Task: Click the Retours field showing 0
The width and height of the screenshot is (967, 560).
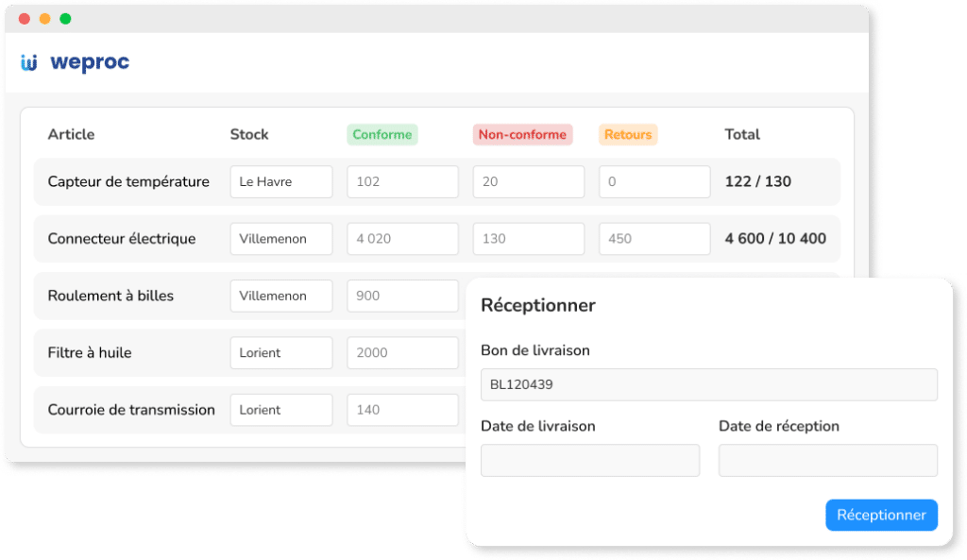Action: point(653,182)
